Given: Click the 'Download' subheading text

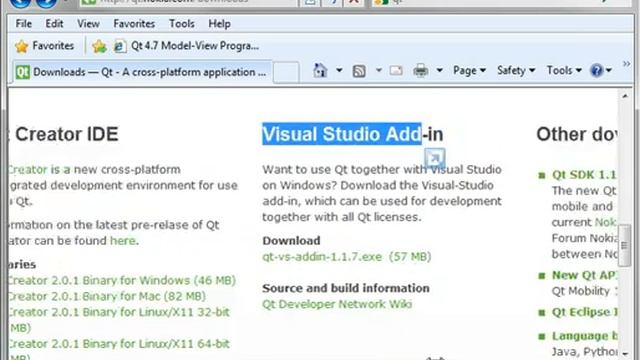Looking at the screenshot, I should (291, 240).
